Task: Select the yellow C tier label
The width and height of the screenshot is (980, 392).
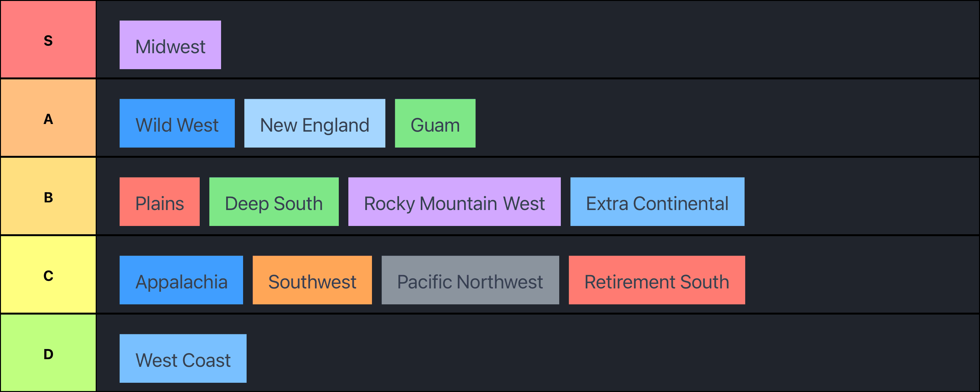Action: tap(48, 274)
